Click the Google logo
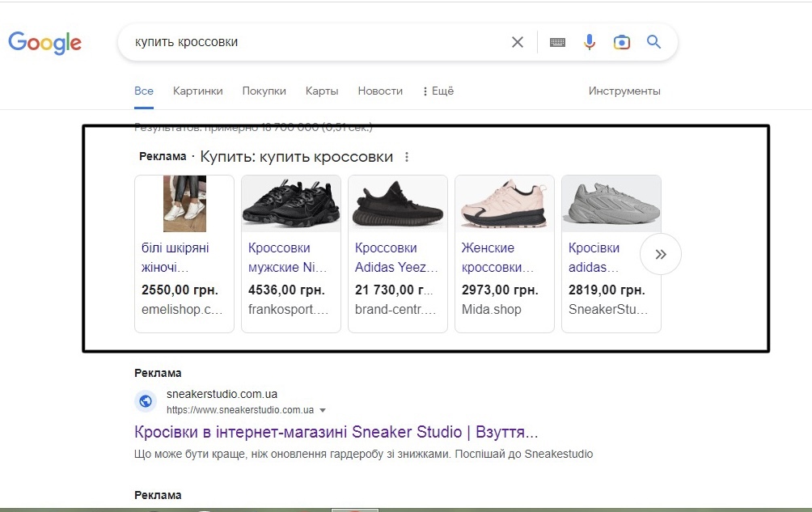 pos(45,43)
